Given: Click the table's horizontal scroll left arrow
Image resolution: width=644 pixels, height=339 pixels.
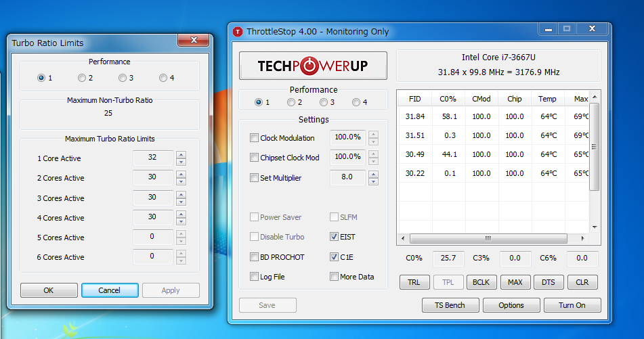Looking at the screenshot, I should [x=402, y=238].
